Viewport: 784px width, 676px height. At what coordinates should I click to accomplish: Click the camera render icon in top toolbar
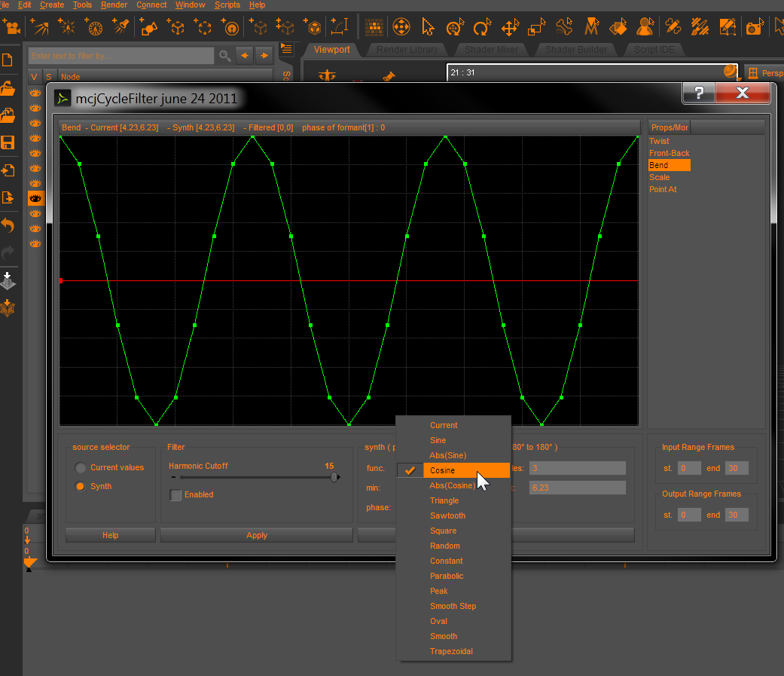click(x=753, y=28)
